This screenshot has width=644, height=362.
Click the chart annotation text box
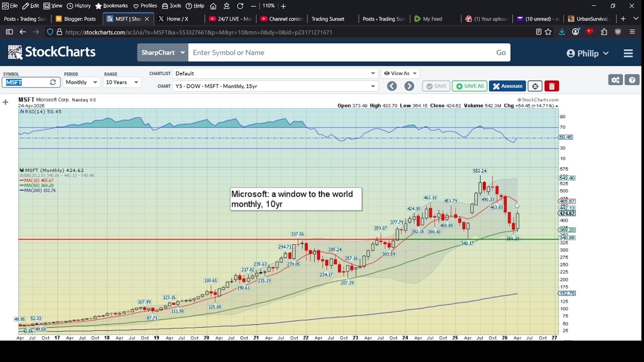tap(296, 199)
